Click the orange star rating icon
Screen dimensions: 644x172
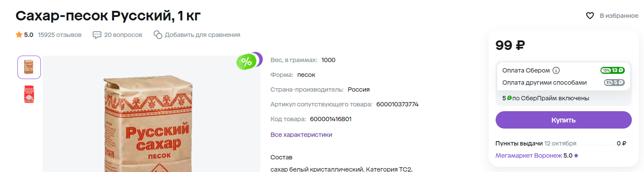click(x=19, y=34)
